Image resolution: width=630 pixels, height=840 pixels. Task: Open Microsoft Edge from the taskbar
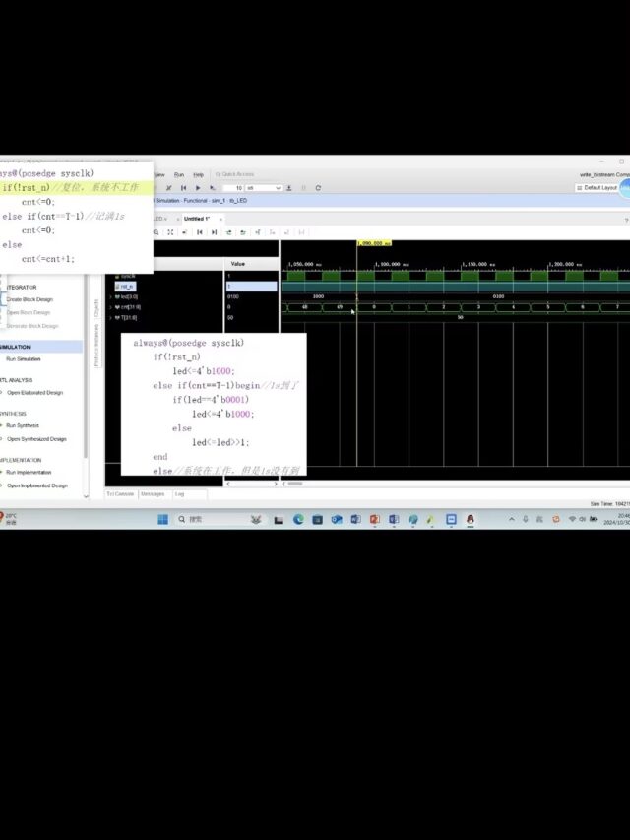(298, 519)
